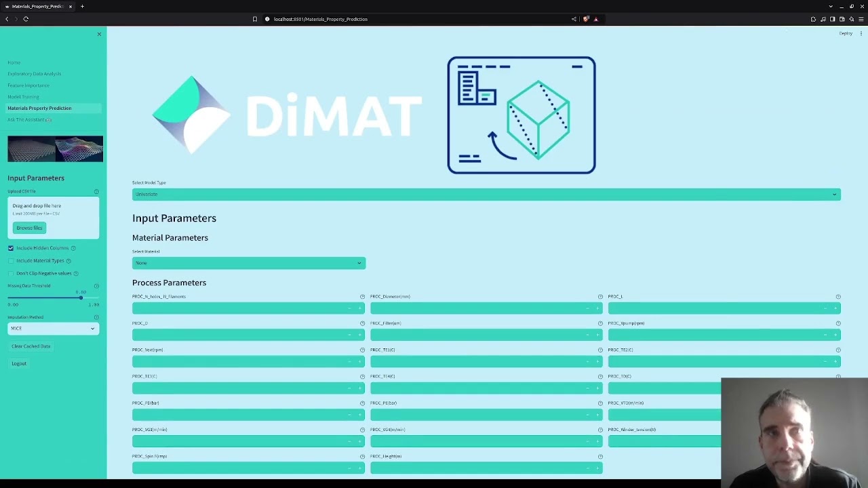Show help for PROC_Filter(um)

[600, 323]
